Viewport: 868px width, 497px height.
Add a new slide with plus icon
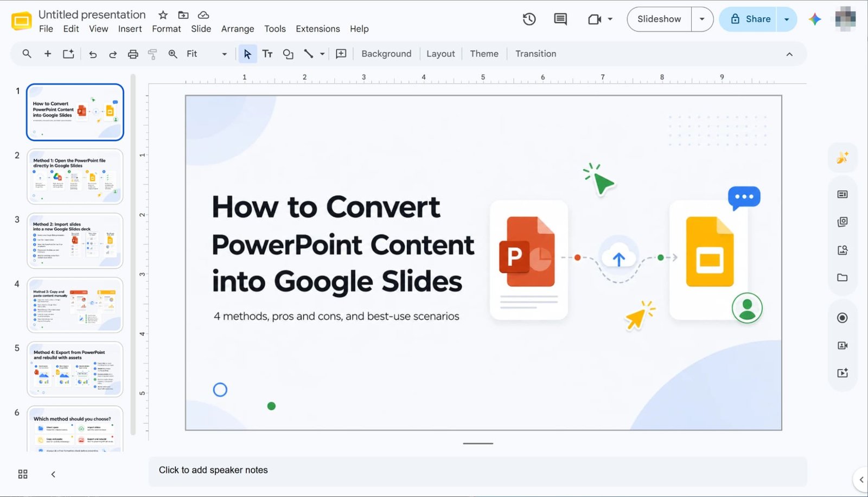coord(48,54)
